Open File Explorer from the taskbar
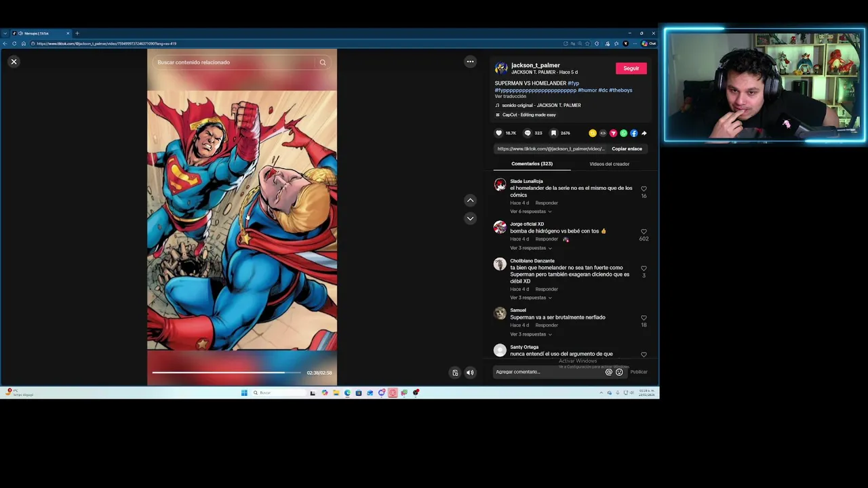The height and width of the screenshot is (488, 868). click(x=336, y=392)
